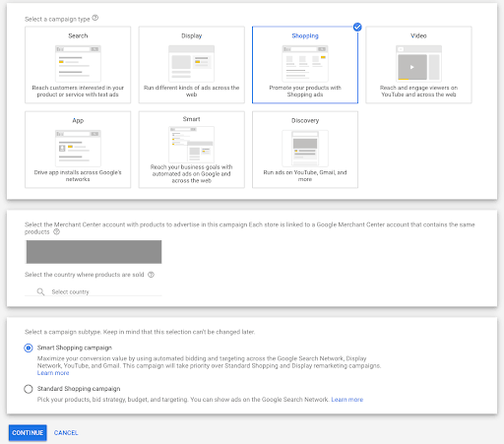Image resolution: width=504 pixels, height=444 pixels.
Task: Click the Search campaign illustration icon
Action: click(x=78, y=63)
